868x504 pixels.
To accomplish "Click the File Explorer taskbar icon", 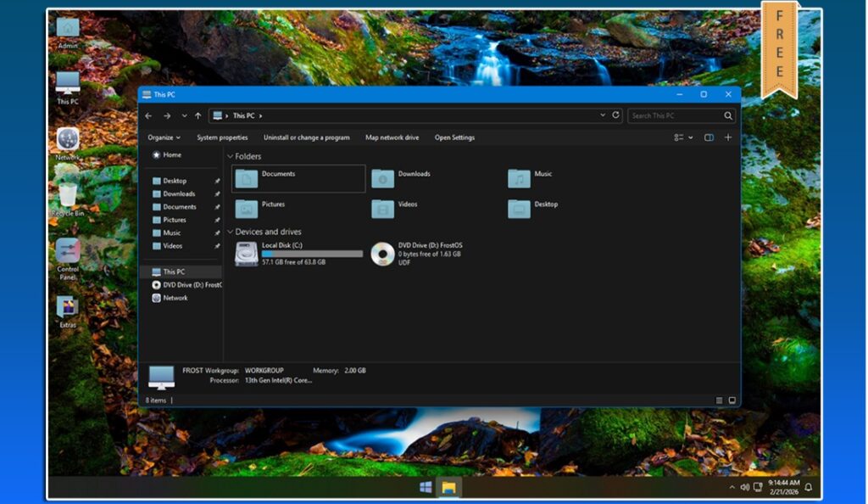I will pos(448,487).
